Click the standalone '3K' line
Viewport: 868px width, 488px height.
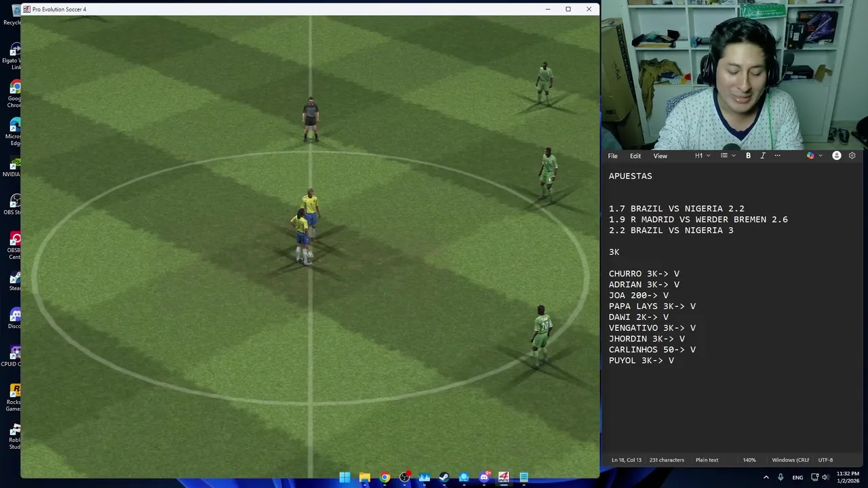coord(614,252)
